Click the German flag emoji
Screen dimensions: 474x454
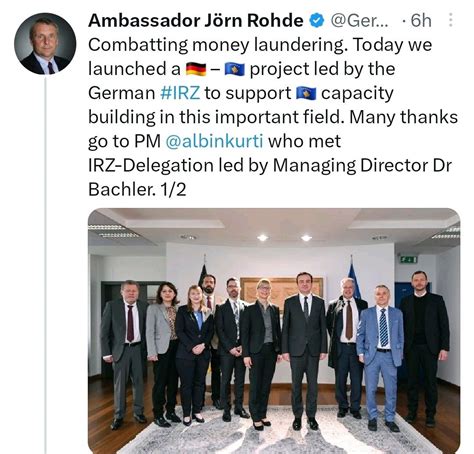pos(196,69)
